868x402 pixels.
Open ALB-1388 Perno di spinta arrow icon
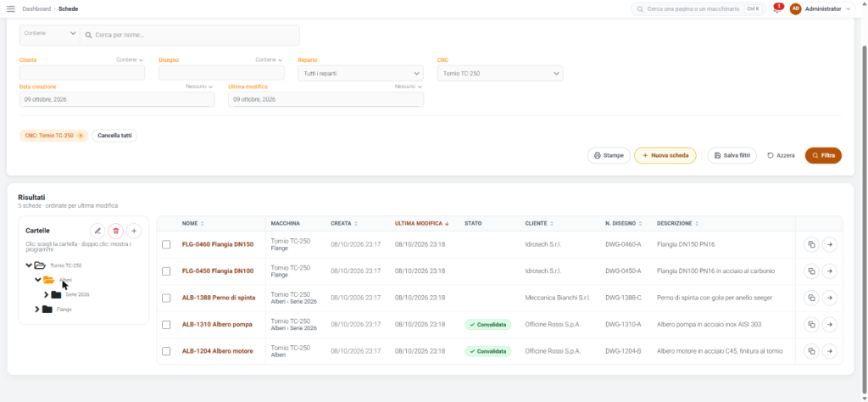point(829,298)
